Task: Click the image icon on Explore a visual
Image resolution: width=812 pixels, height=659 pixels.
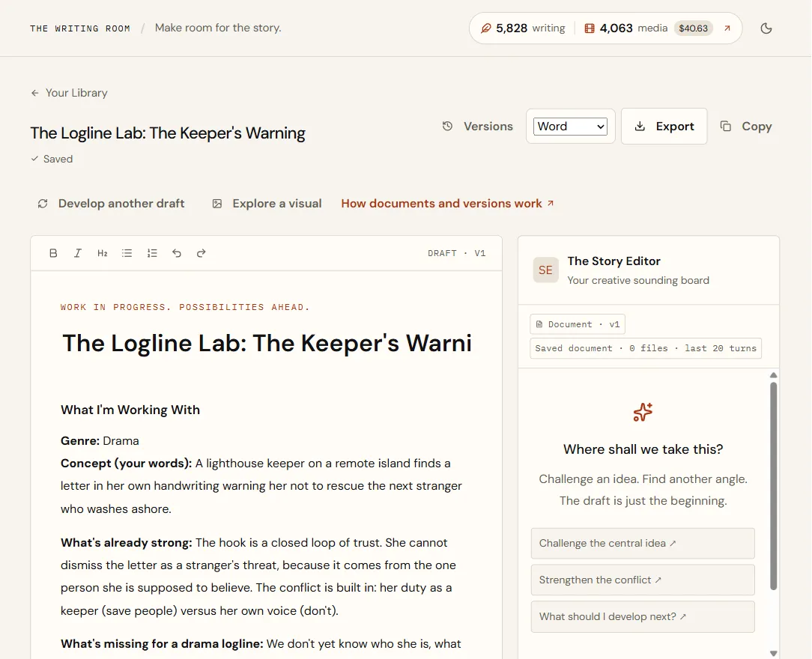Action: pos(217,204)
